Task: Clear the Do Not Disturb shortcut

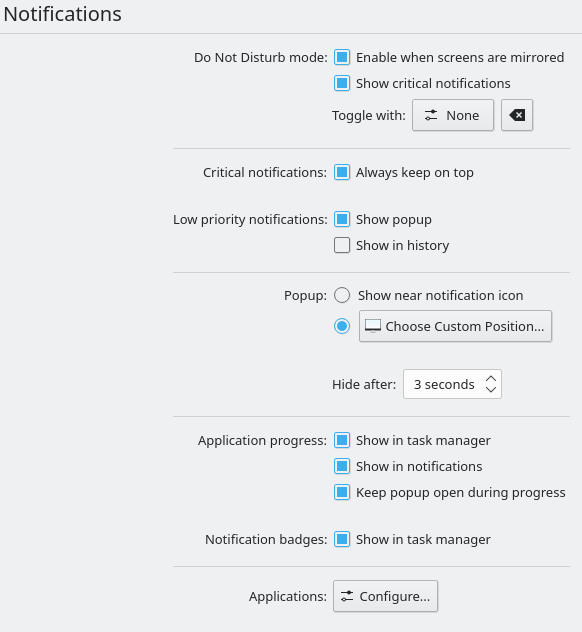Action: click(x=517, y=115)
